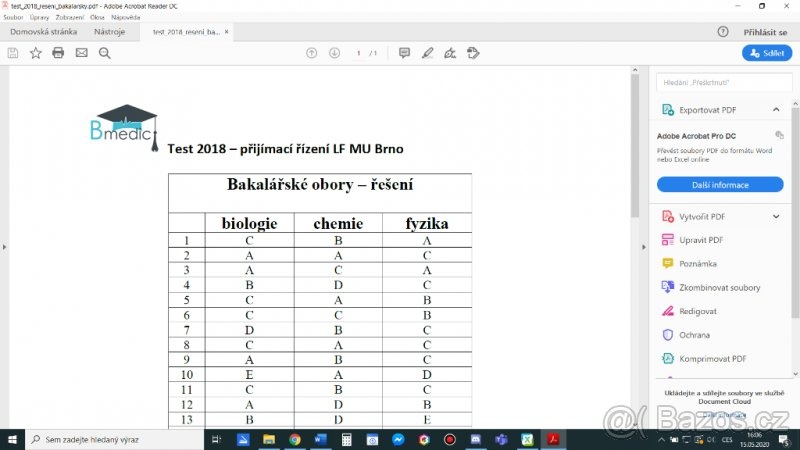This screenshot has width=800, height=450.
Task: Open Messenger from the taskbar
Action: pos(398,439)
